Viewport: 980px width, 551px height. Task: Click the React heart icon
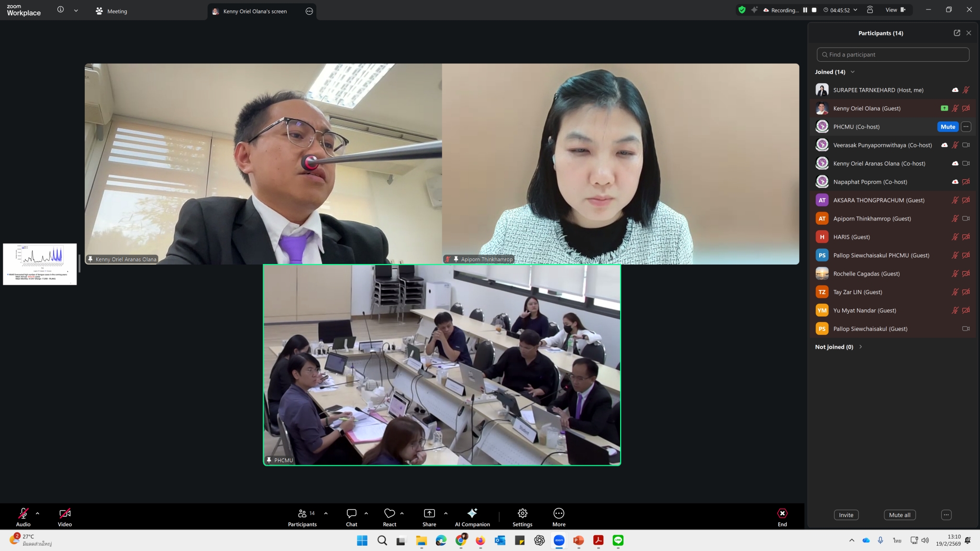(x=390, y=513)
